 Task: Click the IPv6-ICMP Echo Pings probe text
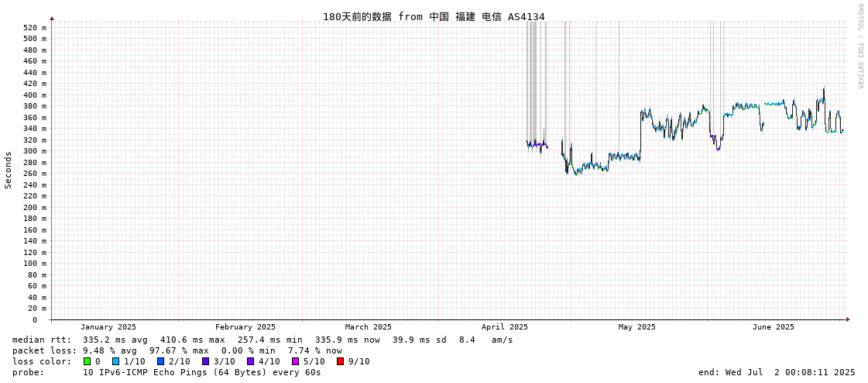pos(201,372)
